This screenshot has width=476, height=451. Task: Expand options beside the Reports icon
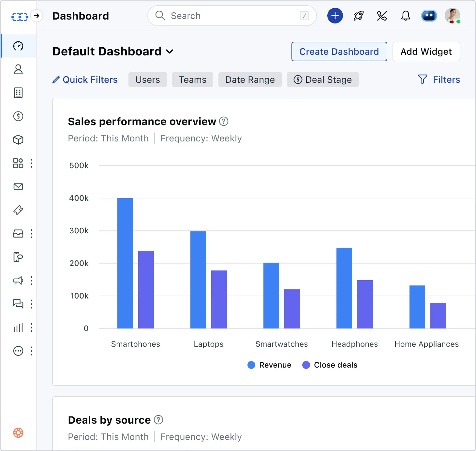tap(31, 327)
